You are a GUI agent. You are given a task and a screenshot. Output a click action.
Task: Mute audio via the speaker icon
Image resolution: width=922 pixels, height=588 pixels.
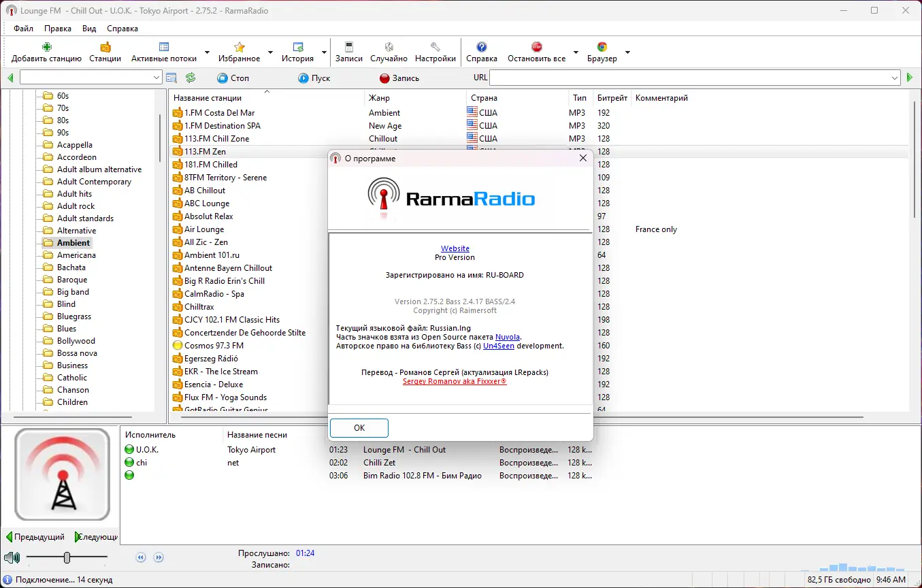pos(12,558)
